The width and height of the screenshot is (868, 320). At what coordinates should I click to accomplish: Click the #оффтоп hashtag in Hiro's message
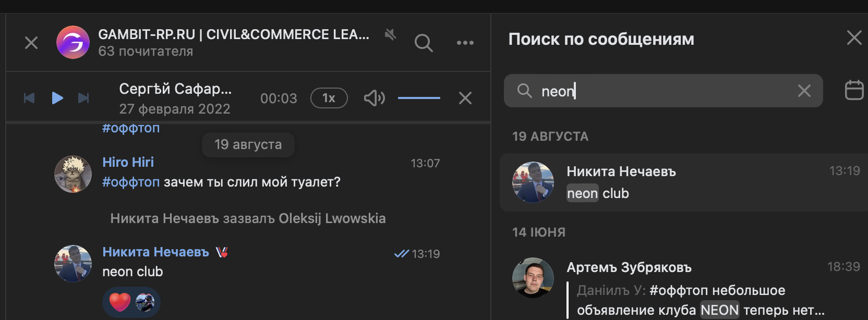pos(131,182)
